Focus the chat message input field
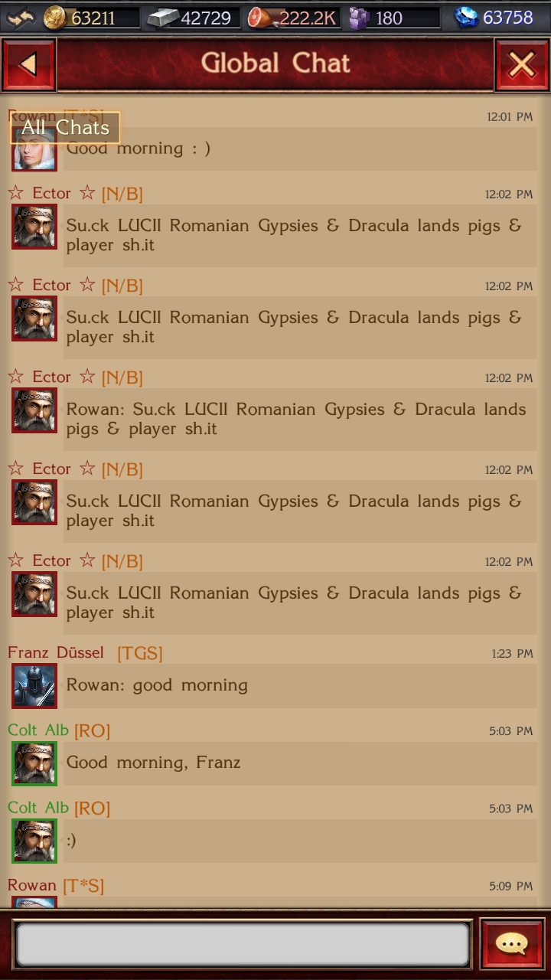 [x=242, y=944]
